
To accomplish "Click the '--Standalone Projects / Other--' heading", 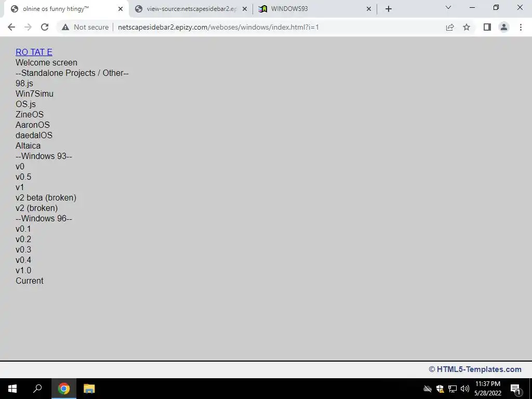I will click(72, 73).
